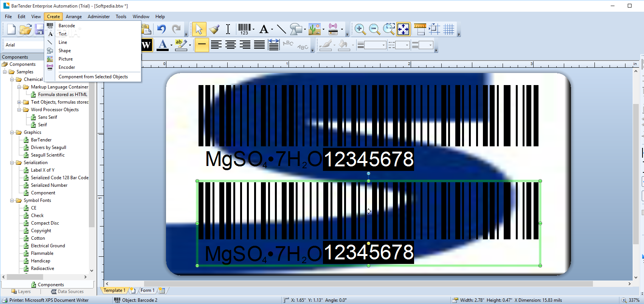Click the Text creation tool icon
This screenshot has width=644, height=304.
[264, 29]
